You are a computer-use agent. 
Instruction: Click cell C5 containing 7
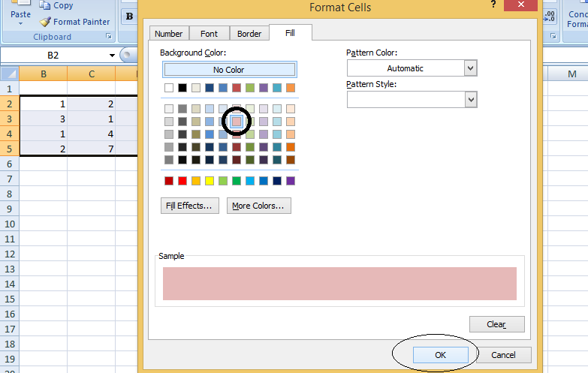pos(92,149)
